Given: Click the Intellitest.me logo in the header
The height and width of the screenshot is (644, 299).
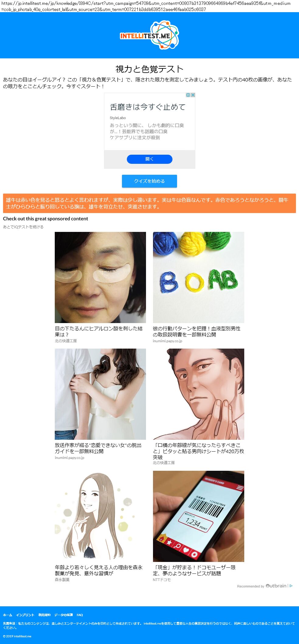Looking at the screenshot, I should pyautogui.click(x=149, y=35).
